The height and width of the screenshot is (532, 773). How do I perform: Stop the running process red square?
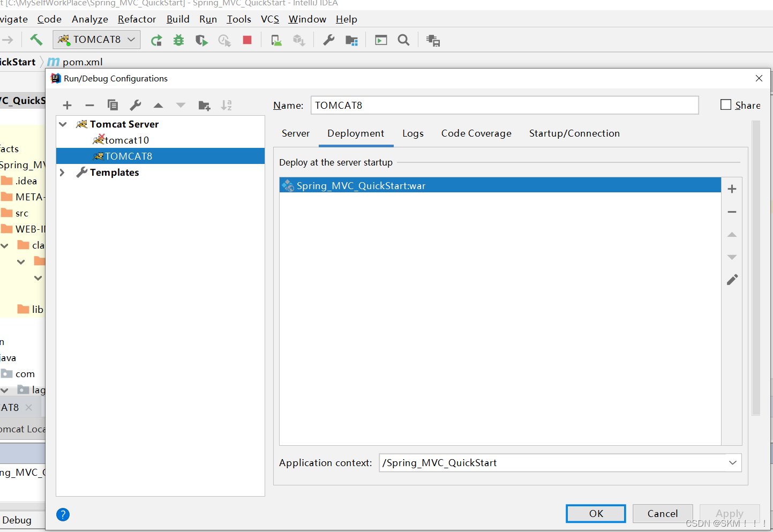point(247,40)
